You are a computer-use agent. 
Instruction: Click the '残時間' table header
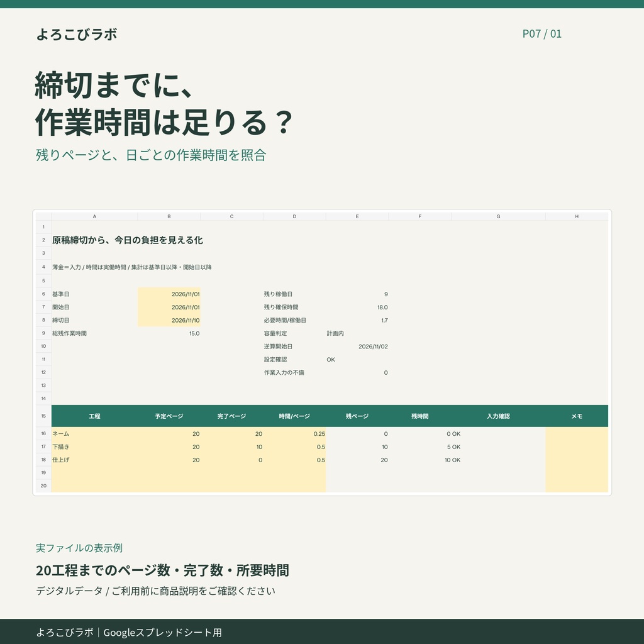click(419, 416)
